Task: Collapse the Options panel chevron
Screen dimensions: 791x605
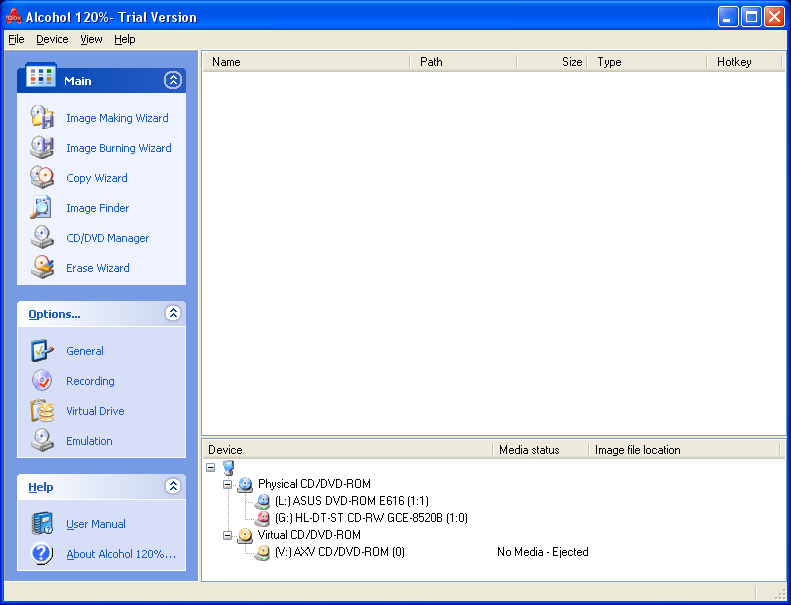Action: 173,313
